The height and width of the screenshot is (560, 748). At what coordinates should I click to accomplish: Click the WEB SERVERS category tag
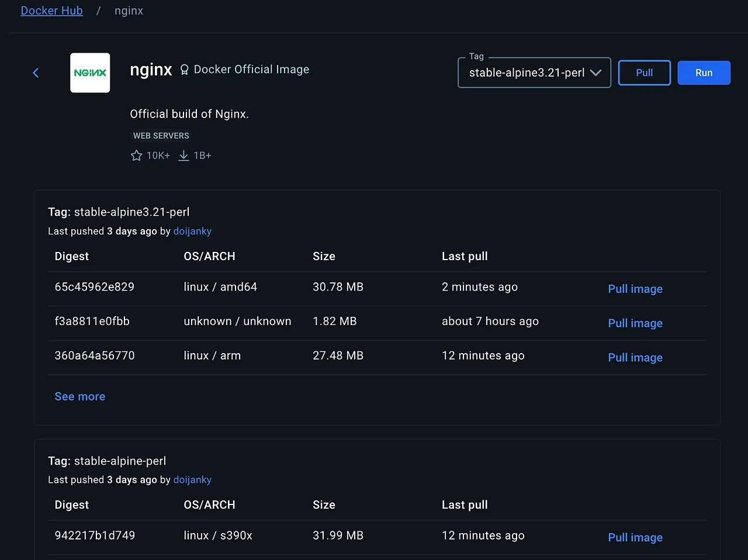coord(161,136)
